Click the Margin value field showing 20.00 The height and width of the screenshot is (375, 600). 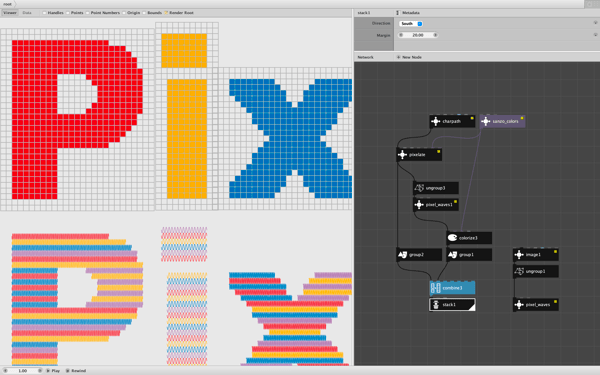pyautogui.click(x=418, y=35)
